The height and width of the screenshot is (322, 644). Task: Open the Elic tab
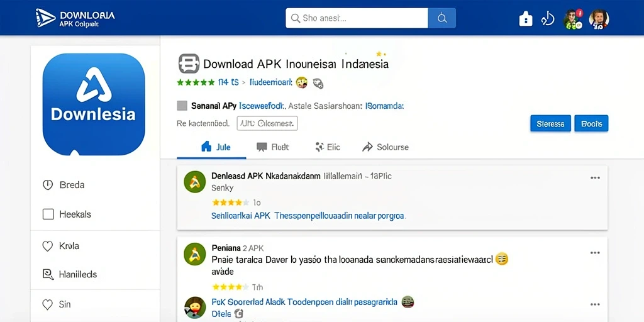(327, 147)
